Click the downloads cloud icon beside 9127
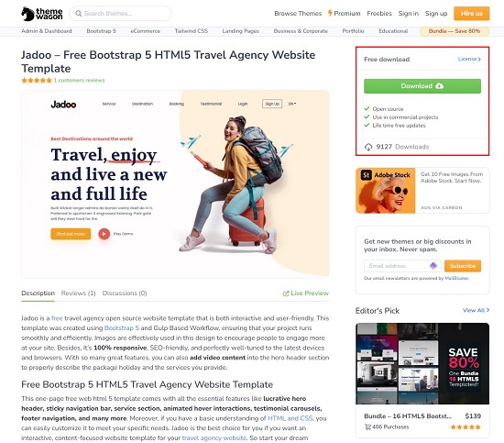The height and width of the screenshot is (443, 504). (368, 147)
